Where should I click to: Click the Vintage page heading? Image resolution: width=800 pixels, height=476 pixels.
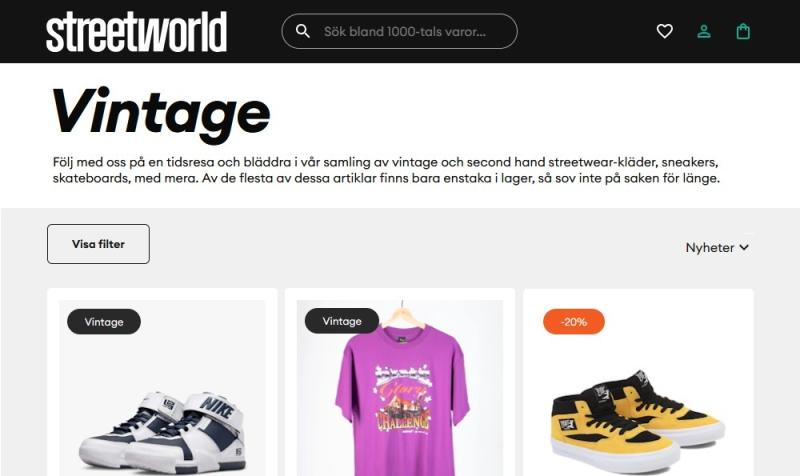161,113
